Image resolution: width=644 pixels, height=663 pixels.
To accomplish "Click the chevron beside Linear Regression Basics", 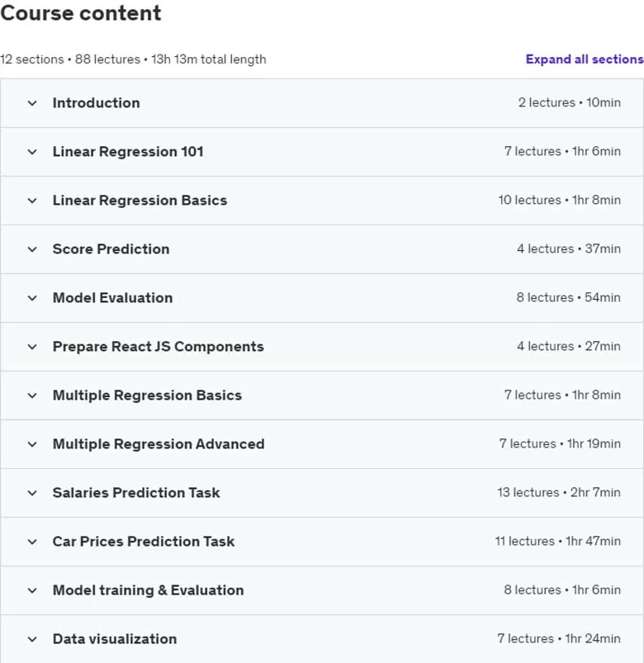I will click(x=32, y=201).
